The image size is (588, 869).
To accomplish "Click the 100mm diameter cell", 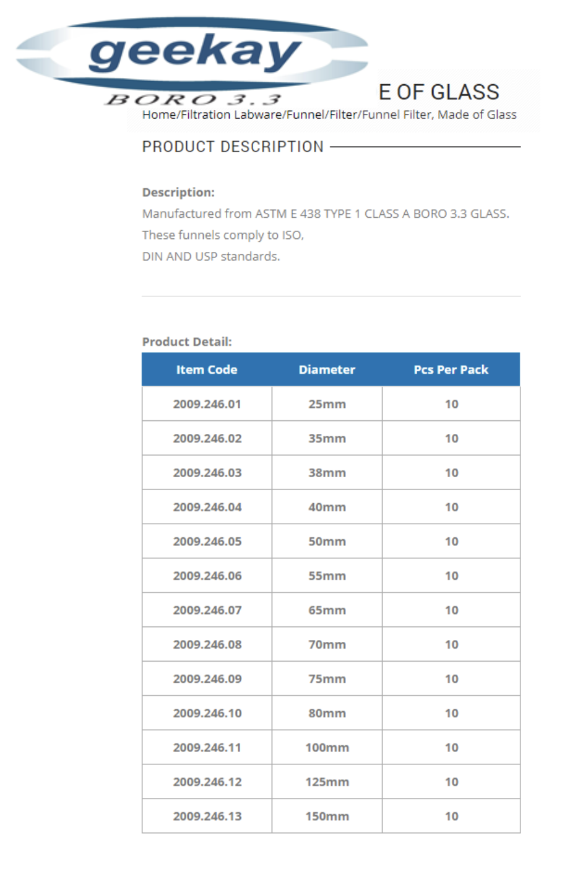I will coord(327,748).
